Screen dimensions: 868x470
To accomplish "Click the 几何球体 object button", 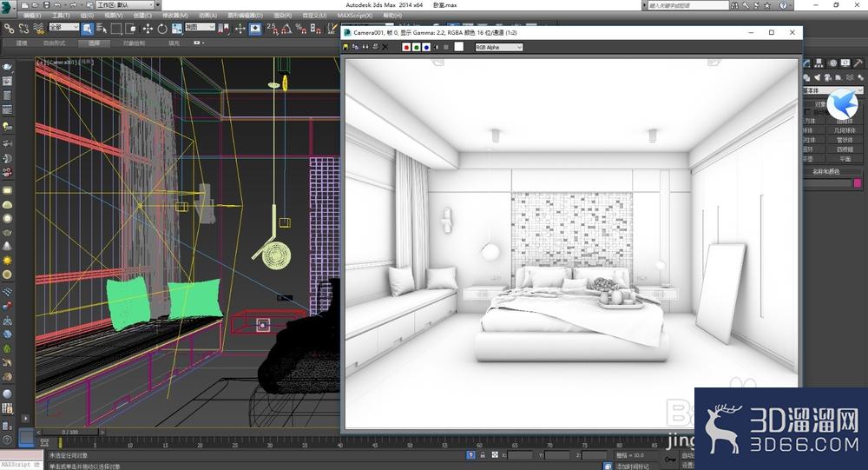I will click(x=845, y=130).
